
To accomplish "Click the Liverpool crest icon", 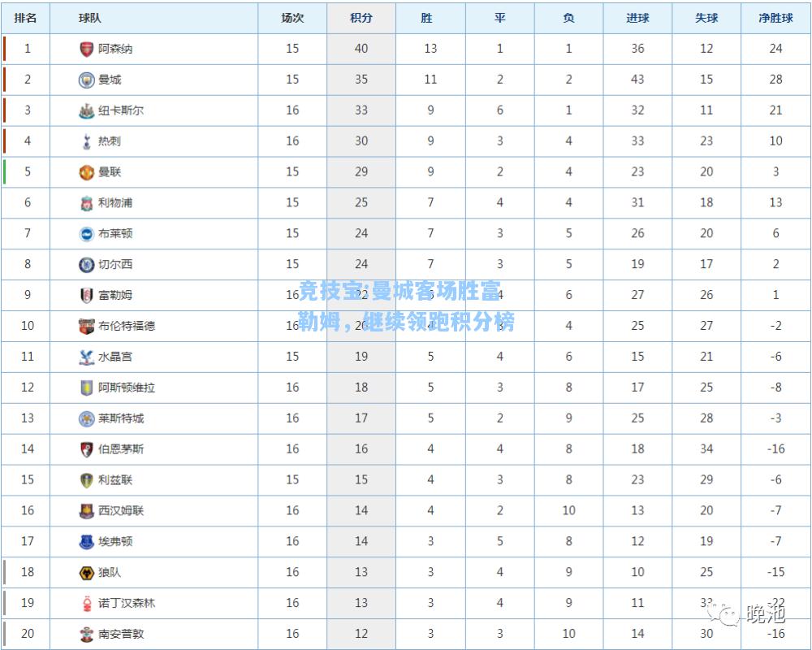I will click(87, 202).
